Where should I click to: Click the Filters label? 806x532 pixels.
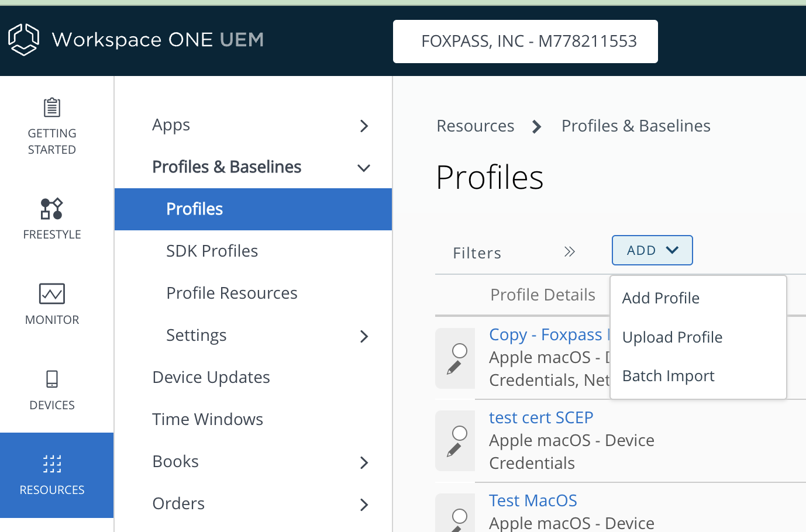click(x=477, y=253)
